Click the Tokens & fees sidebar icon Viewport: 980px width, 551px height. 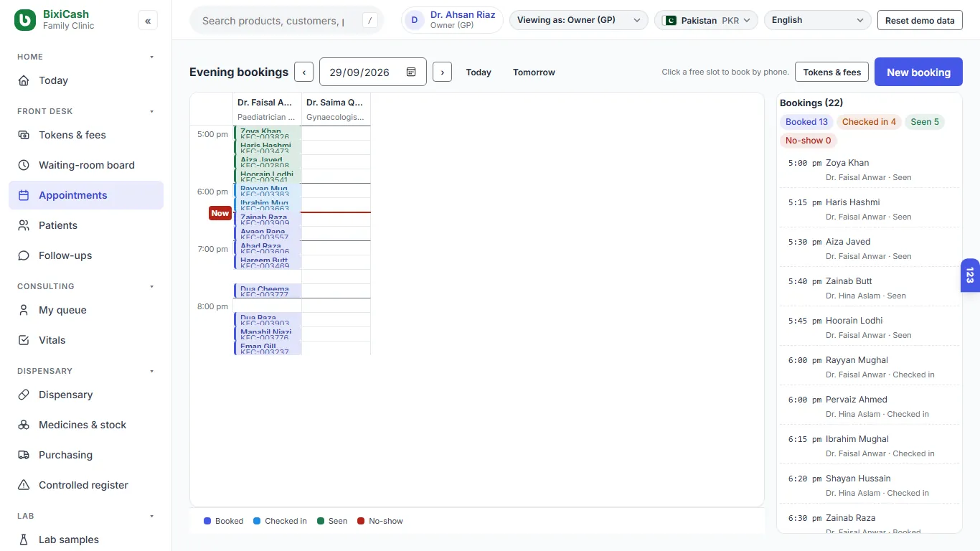coord(24,135)
